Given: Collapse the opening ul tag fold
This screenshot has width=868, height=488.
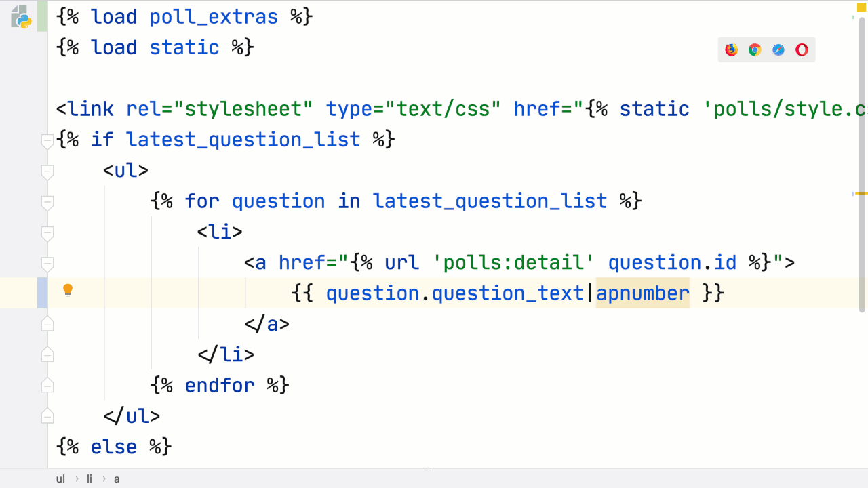Looking at the screenshot, I should click(47, 171).
